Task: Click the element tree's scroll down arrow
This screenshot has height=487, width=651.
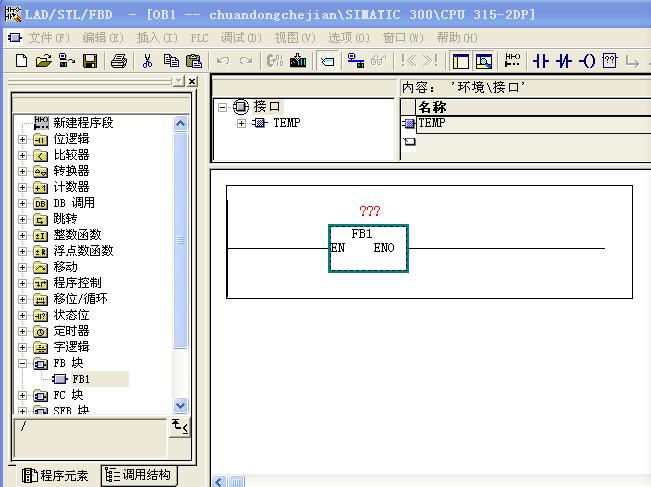Action: tap(181, 406)
